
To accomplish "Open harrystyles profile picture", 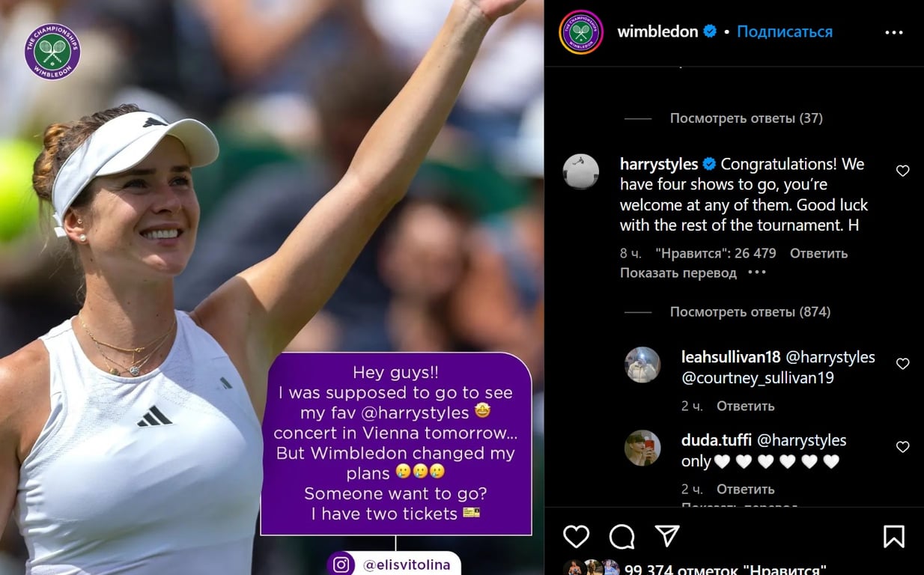I will [581, 171].
